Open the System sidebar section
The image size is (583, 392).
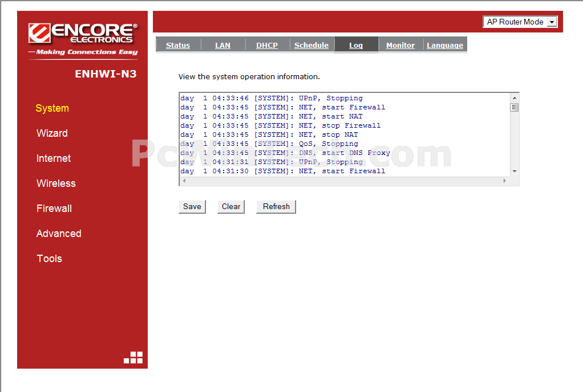pyautogui.click(x=52, y=108)
